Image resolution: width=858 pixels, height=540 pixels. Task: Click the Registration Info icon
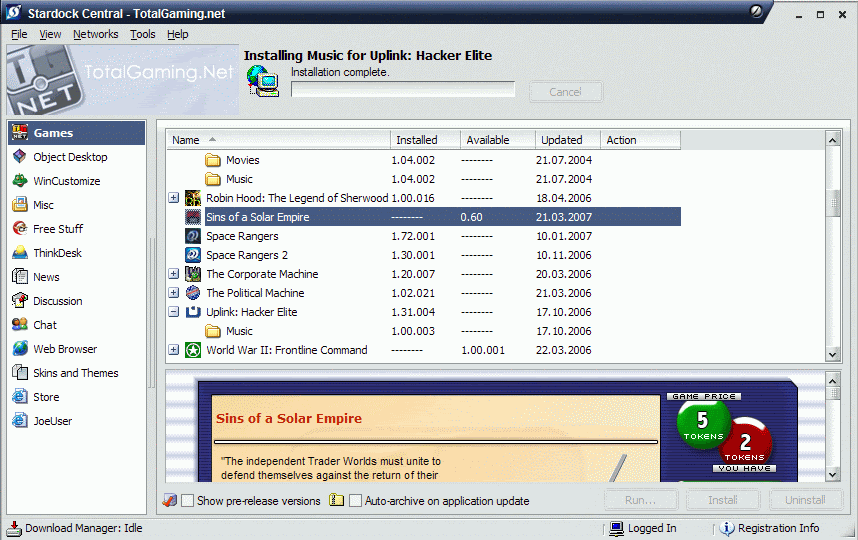point(727,528)
